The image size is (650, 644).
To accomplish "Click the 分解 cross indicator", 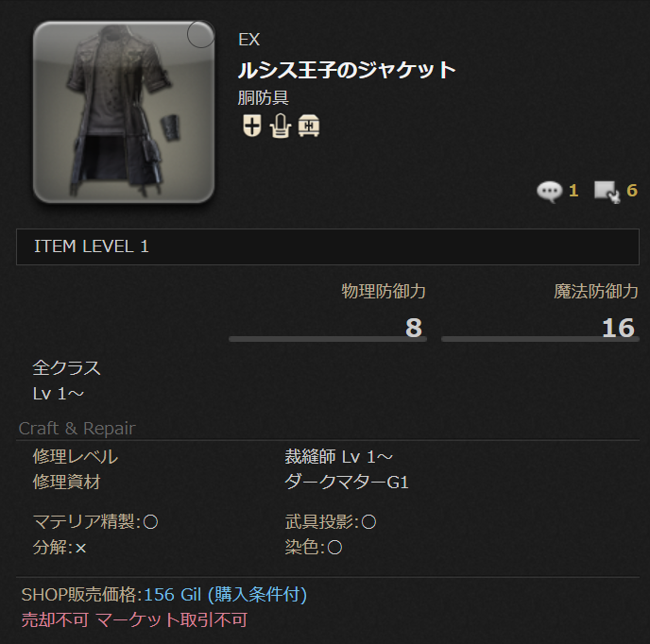I will (80, 549).
